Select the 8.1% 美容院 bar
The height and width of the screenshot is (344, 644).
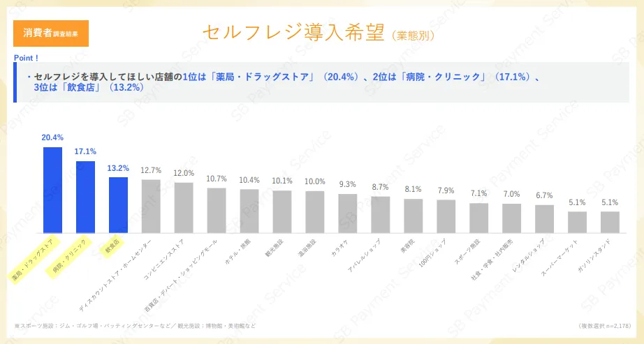(413, 216)
